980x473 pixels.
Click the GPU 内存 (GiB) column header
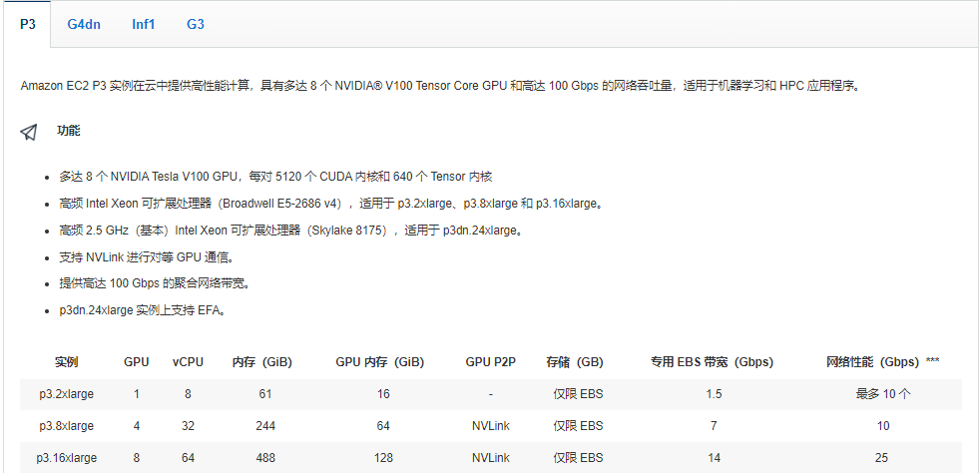pyautogui.click(x=380, y=362)
